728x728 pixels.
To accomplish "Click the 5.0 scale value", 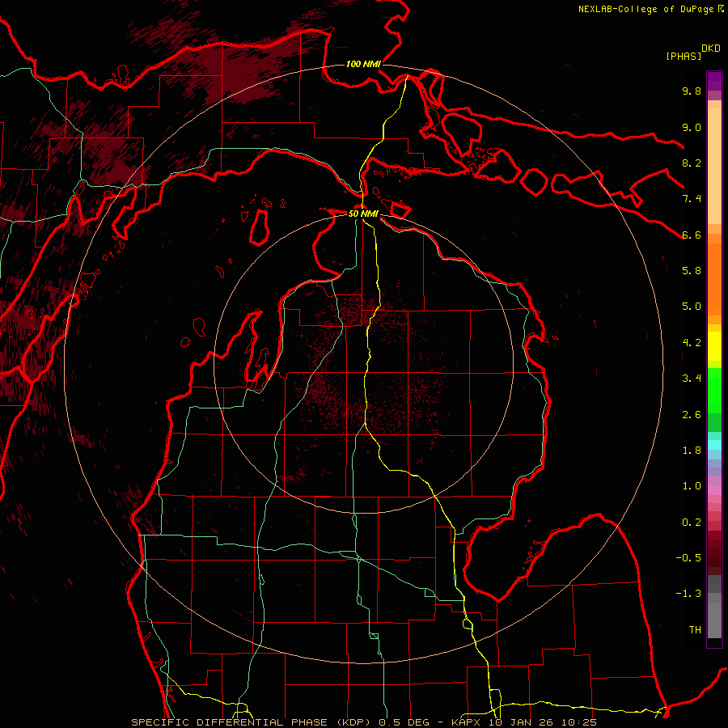I will (692, 307).
